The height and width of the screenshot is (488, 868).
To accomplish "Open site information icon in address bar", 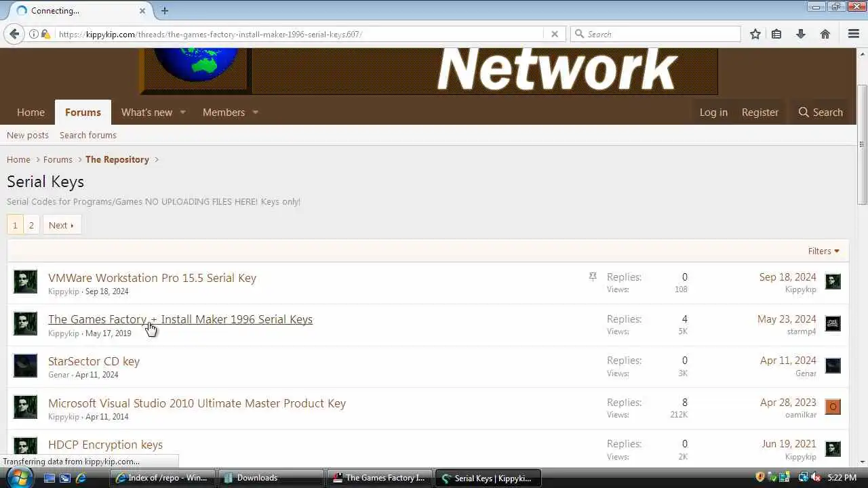I will [x=33, y=34].
